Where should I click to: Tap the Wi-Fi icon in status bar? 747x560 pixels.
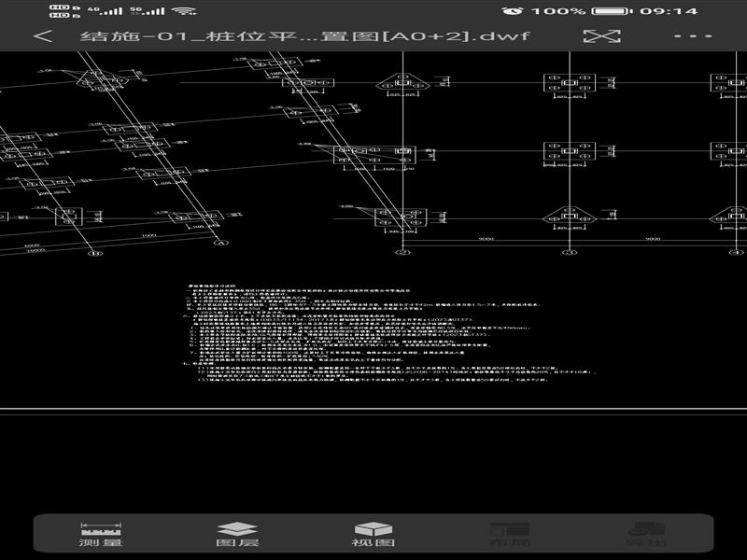184,11
